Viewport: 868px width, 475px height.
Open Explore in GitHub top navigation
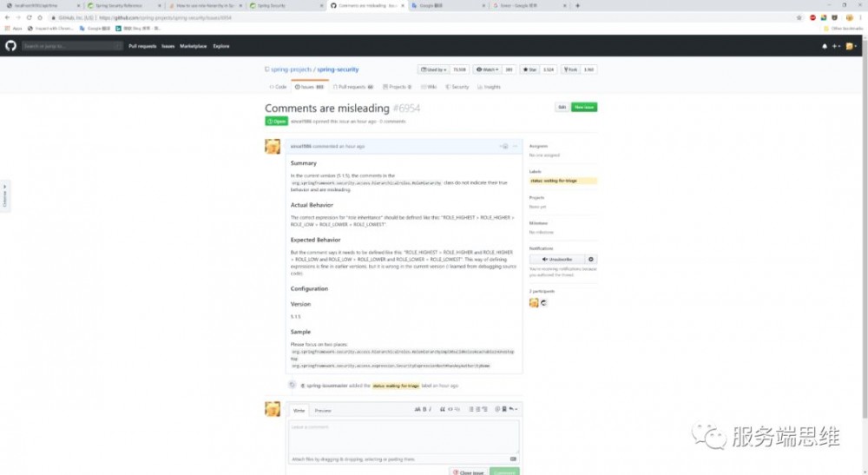pos(220,47)
